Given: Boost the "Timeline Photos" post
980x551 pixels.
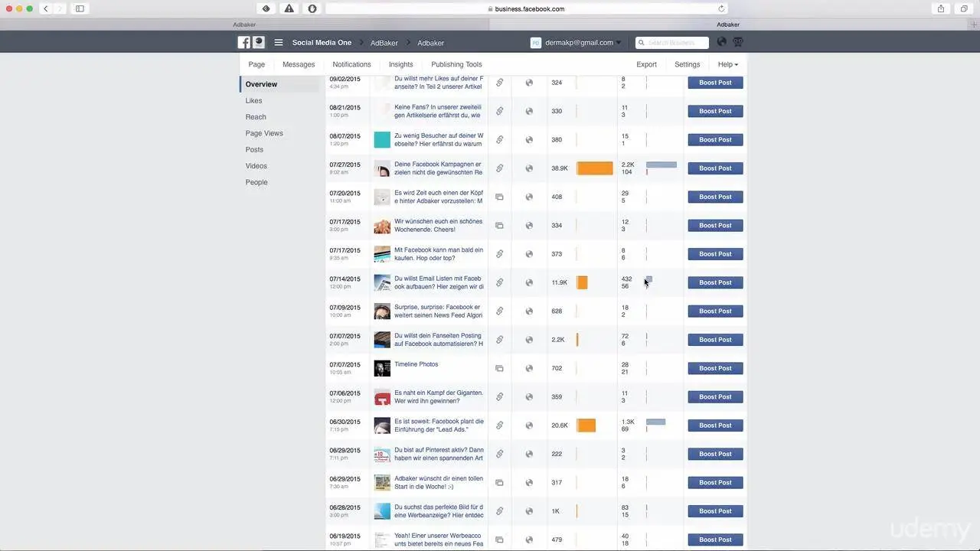Looking at the screenshot, I should tap(714, 368).
